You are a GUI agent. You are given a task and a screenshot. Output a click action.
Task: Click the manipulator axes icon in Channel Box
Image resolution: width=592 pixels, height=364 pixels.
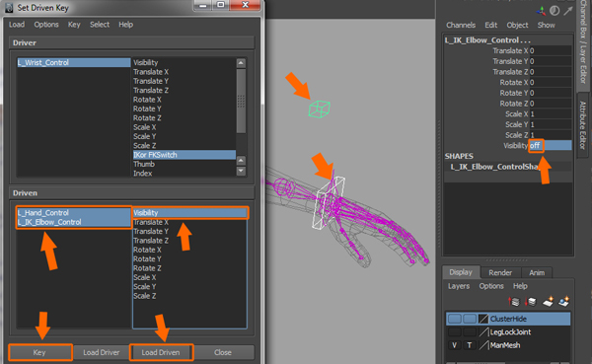pos(541,11)
